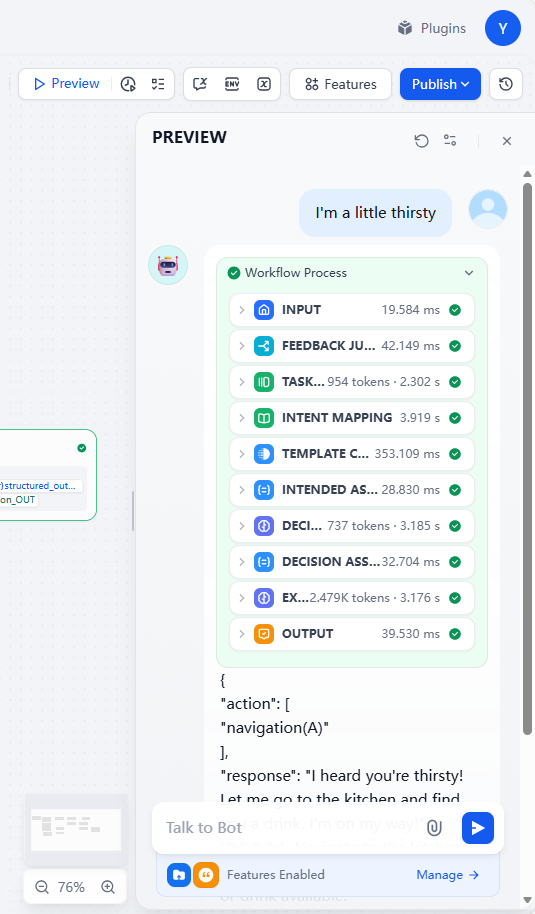
Task: Zoom out the canvas
Action: pyautogui.click(x=41, y=887)
